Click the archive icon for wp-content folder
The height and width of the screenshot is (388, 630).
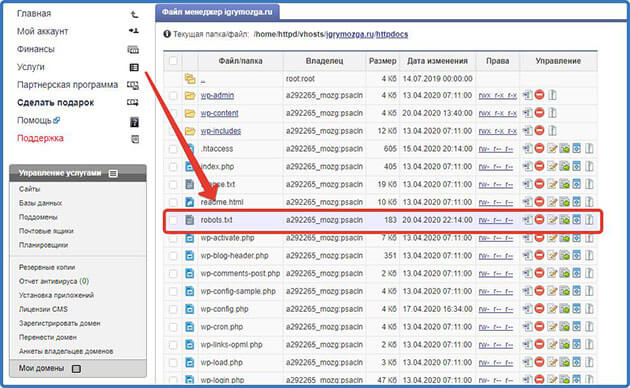(552, 113)
